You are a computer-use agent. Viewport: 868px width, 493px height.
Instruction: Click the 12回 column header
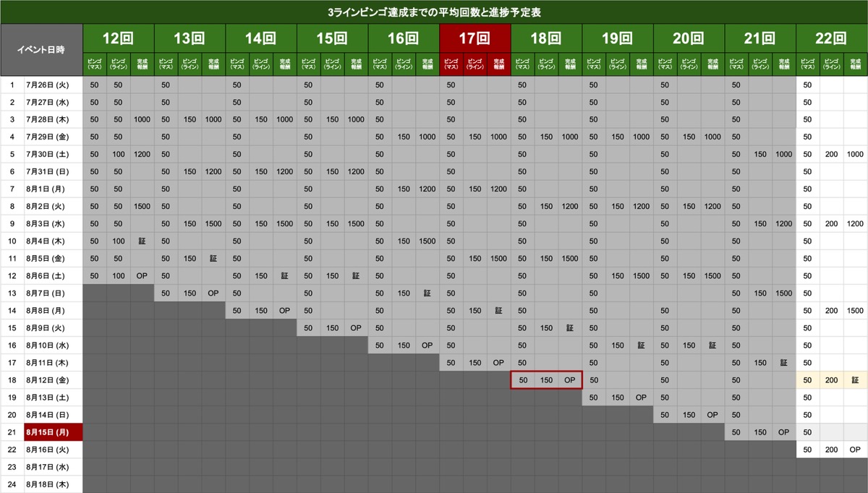(x=118, y=38)
